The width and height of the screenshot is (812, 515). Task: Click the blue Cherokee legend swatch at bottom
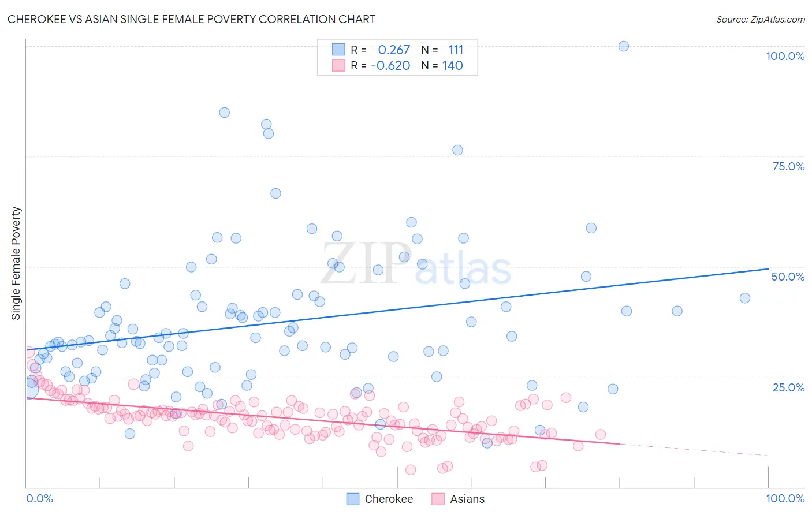pos(353,499)
